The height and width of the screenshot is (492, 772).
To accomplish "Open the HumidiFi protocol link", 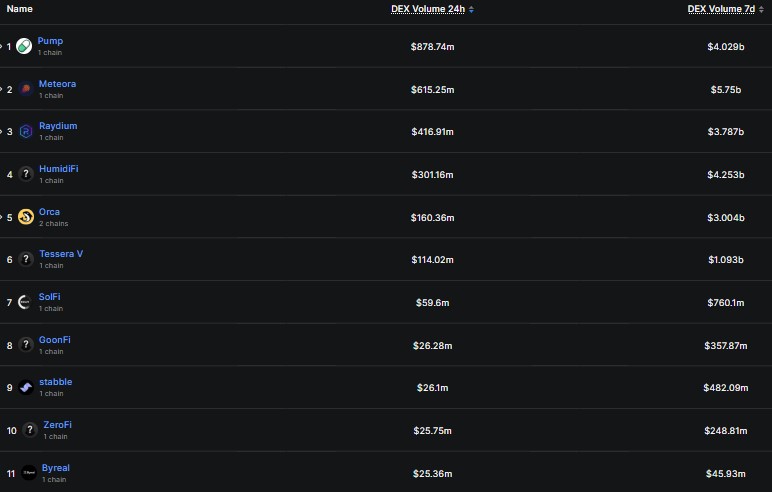I will 59,168.
